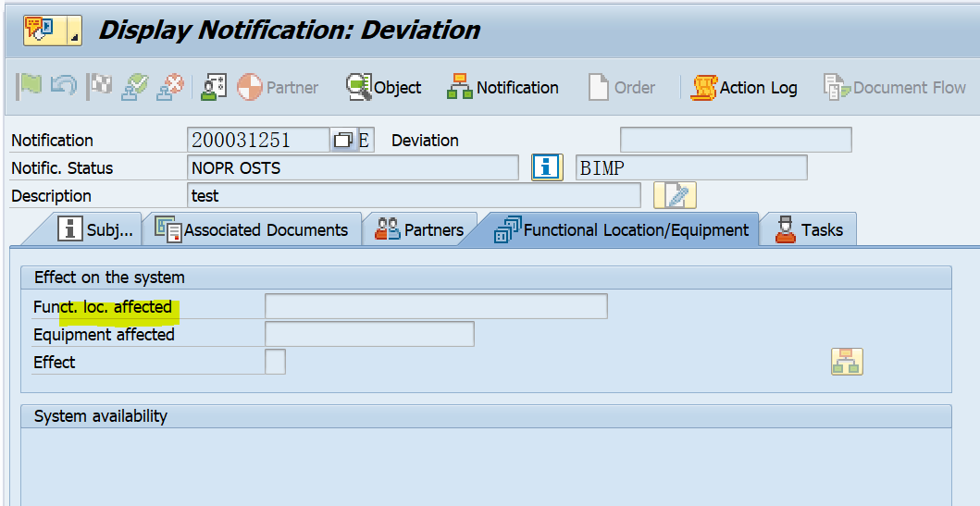980x506 pixels.
Task: Open the Action Log
Action: 744,88
